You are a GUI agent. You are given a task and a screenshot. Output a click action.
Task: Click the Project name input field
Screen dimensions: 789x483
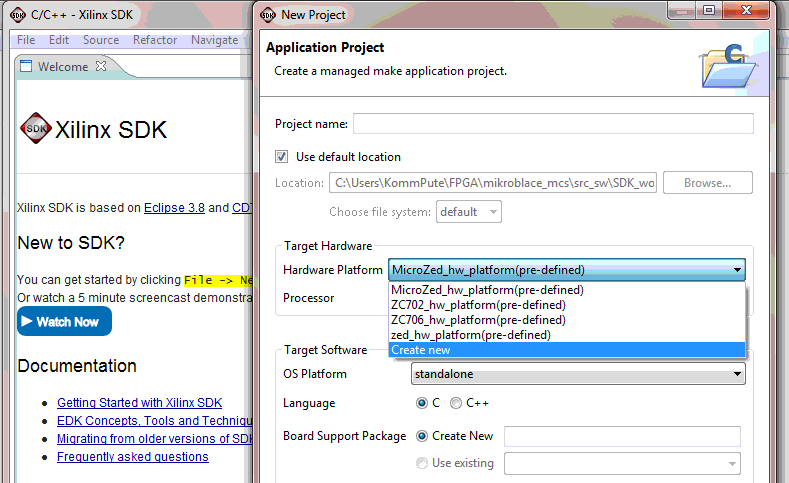click(x=553, y=124)
